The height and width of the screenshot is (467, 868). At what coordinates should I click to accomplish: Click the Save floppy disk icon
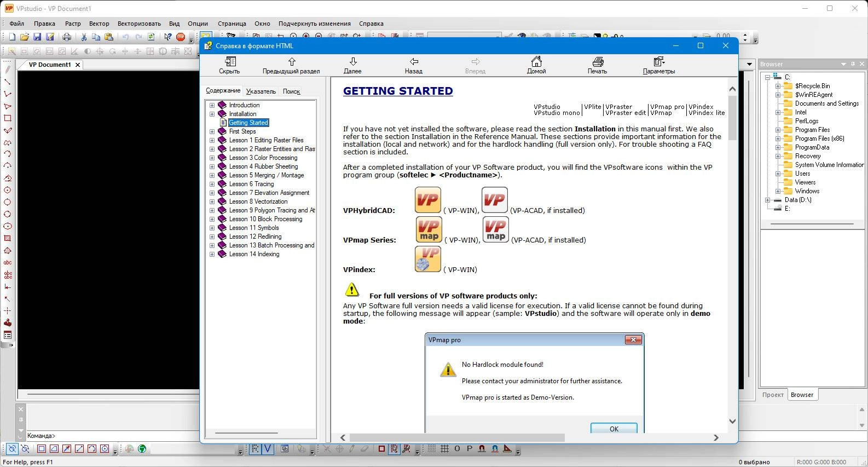[x=37, y=37]
